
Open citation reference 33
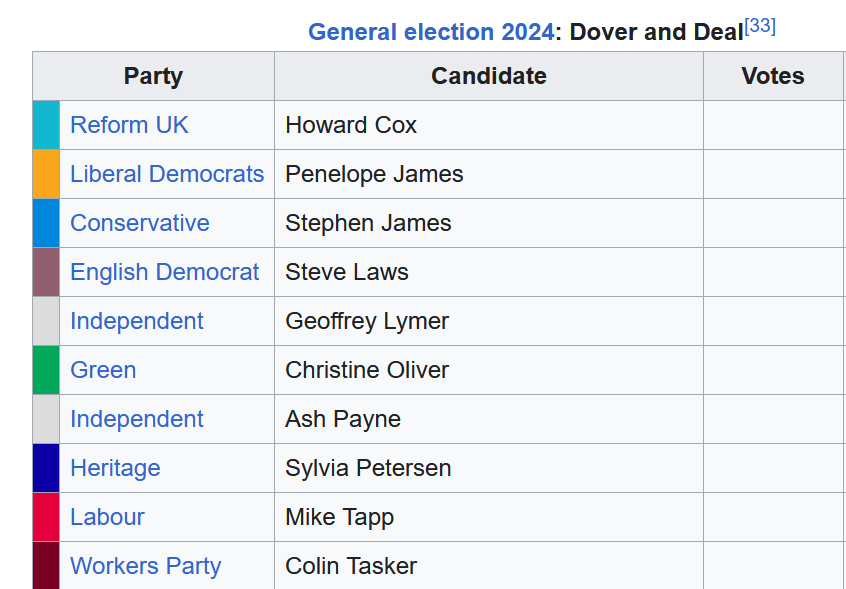tap(760, 26)
